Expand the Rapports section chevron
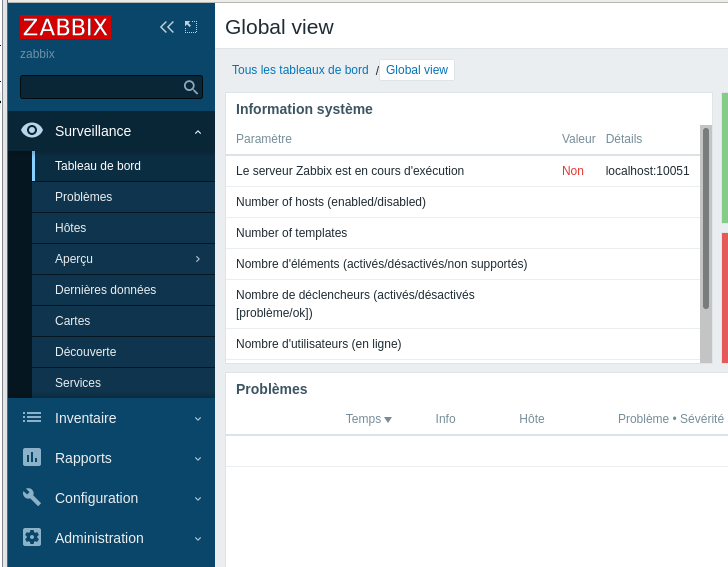The height and width of the screenshot is (567, 728). [198, 458]
